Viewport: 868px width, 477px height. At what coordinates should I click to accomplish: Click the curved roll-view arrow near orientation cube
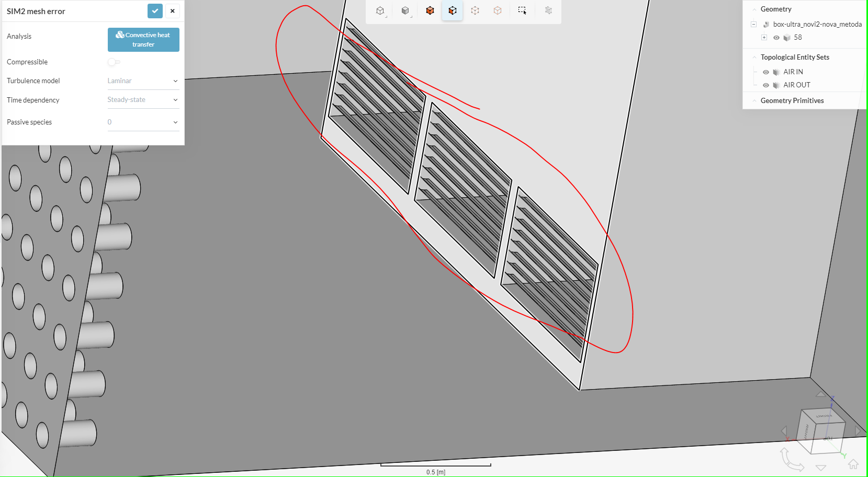tap(792, 459)
